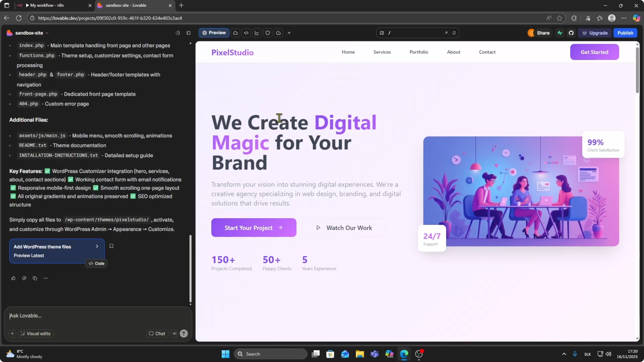Open more message options ellipsis
This screenshot has height=362, width=644.
coord(45,278)
